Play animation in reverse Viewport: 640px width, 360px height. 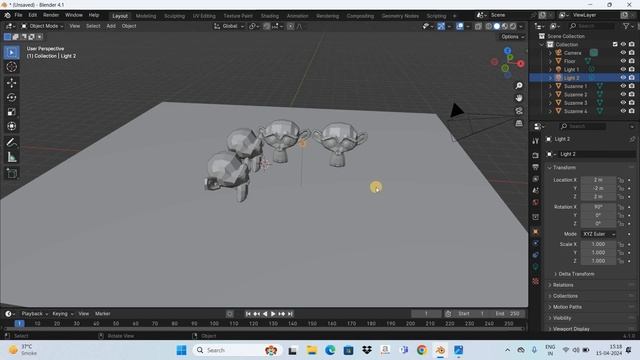pyautogui.click(x=265, y=313)
